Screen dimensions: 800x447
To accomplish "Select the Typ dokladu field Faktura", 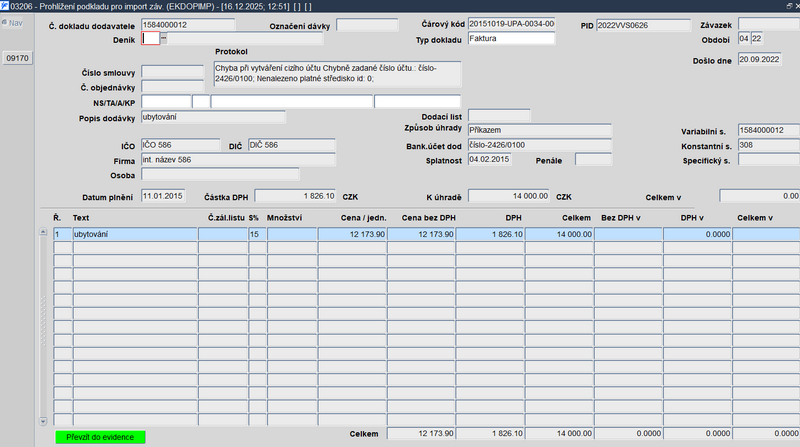I will [x=511, y=38].
